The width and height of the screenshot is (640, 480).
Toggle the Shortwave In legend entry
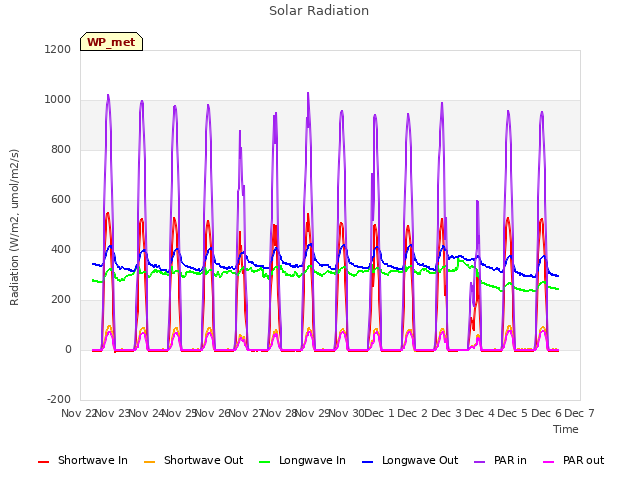click(x=83, y=460)
